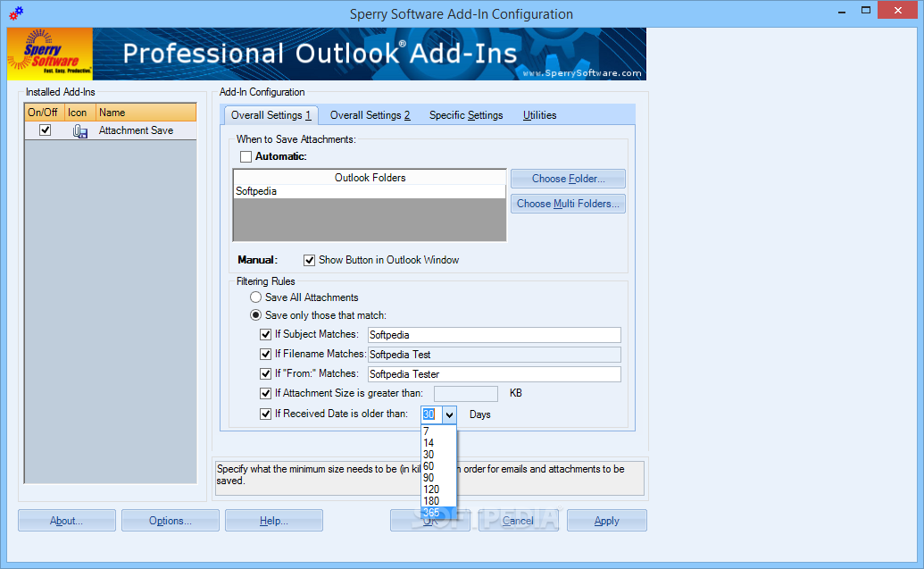Image resolution: width=924 pixels, height=569 pixels.
Task: Choose 14 from the days list
Action: [x=438, y=443]
